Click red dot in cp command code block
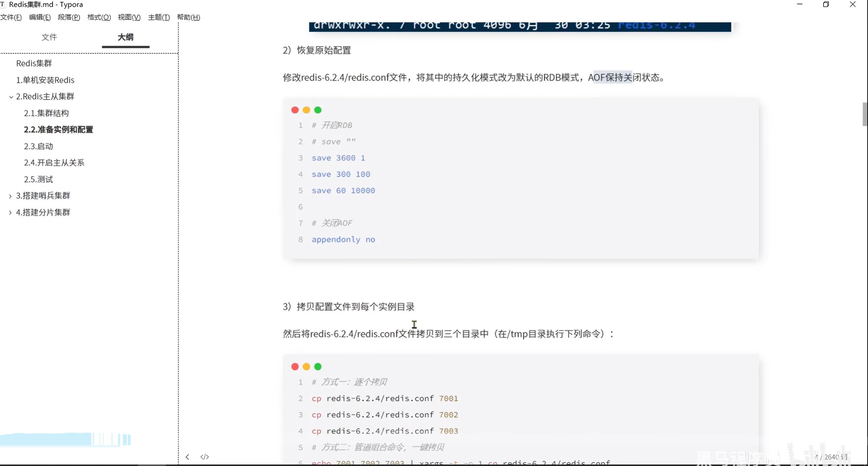This screenshot has width=868, height=466. click(295, 367)
